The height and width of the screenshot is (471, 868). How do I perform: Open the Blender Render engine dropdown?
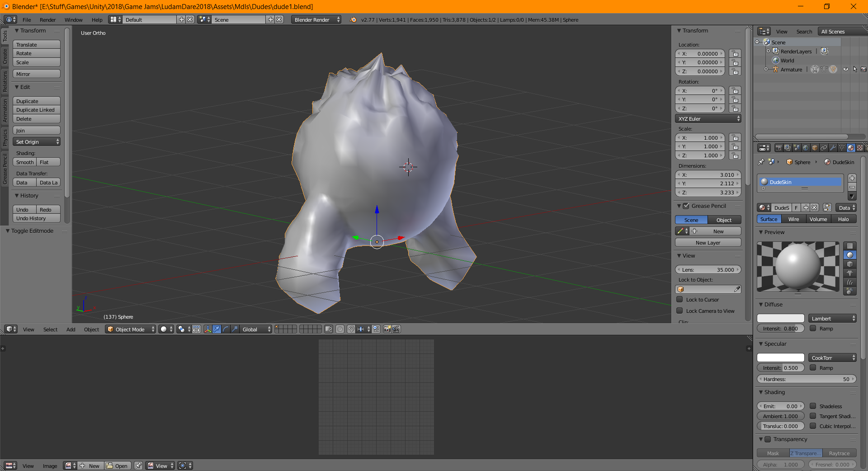tap(316, 19)
